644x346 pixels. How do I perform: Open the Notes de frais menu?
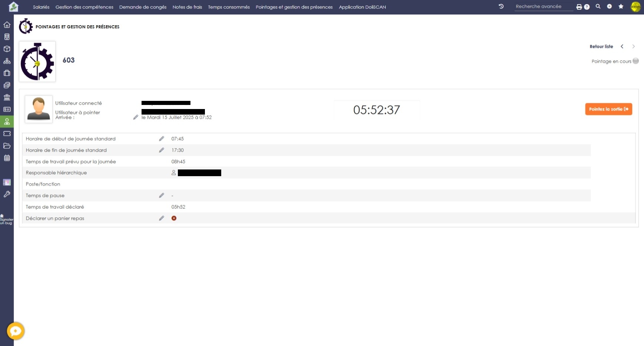point(187,7)
